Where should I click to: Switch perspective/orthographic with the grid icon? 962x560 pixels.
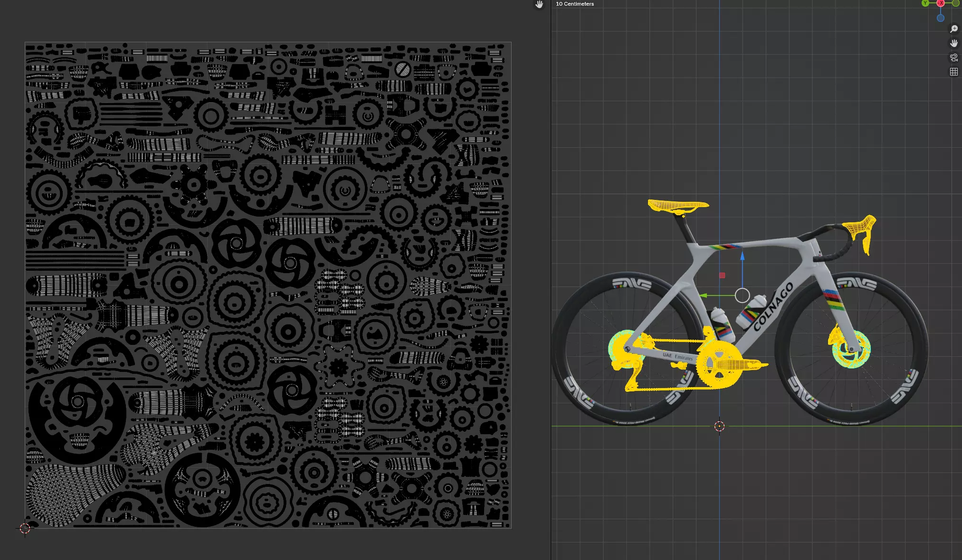tap(953, 72)
